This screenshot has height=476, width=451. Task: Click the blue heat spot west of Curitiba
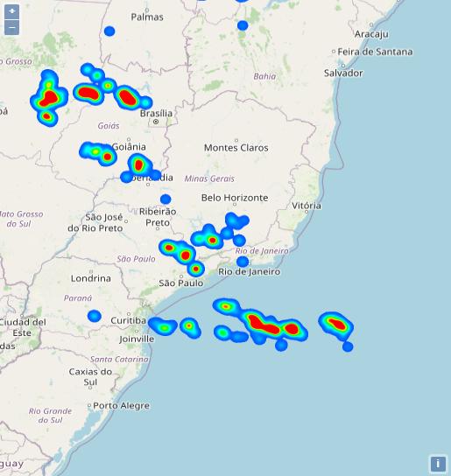95,316
